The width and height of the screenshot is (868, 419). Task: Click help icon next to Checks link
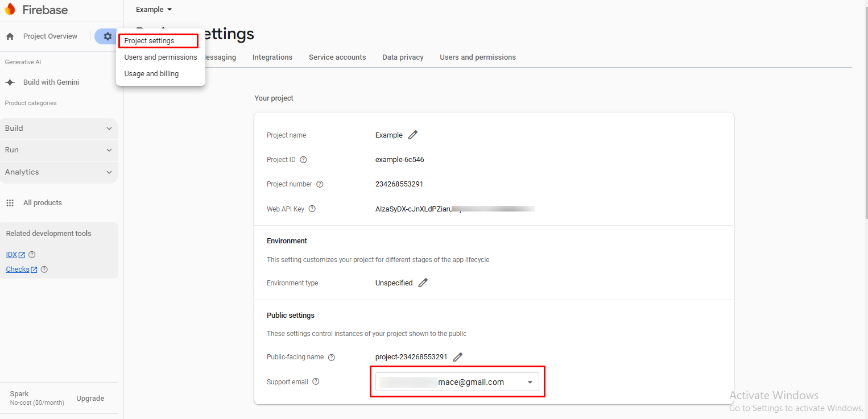[x=44, y=269]
